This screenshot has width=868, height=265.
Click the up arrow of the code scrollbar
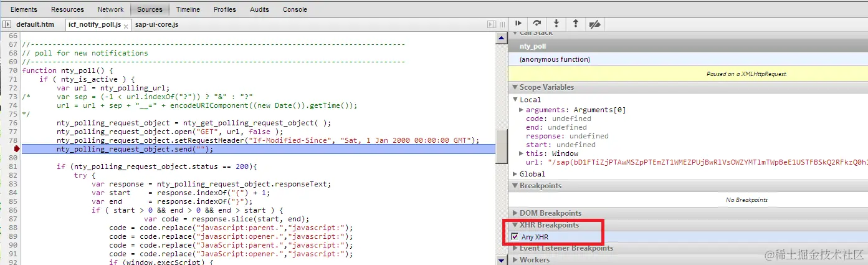point(502,37)
